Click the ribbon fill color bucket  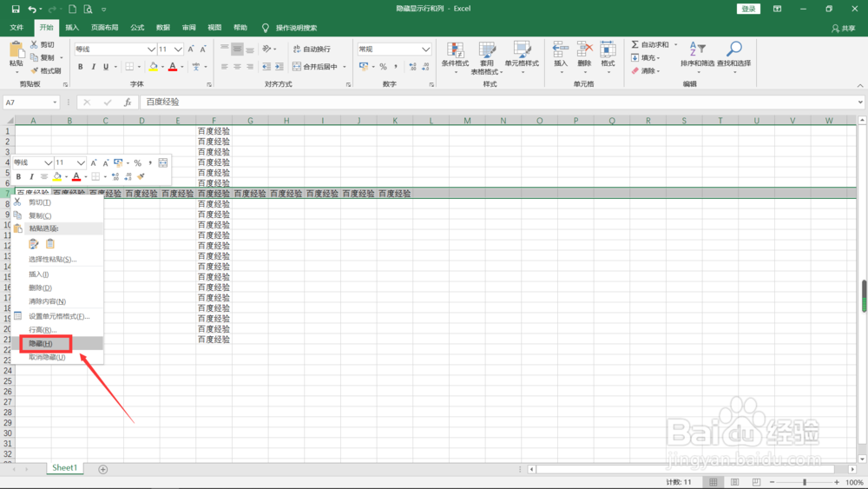(154, 67)
